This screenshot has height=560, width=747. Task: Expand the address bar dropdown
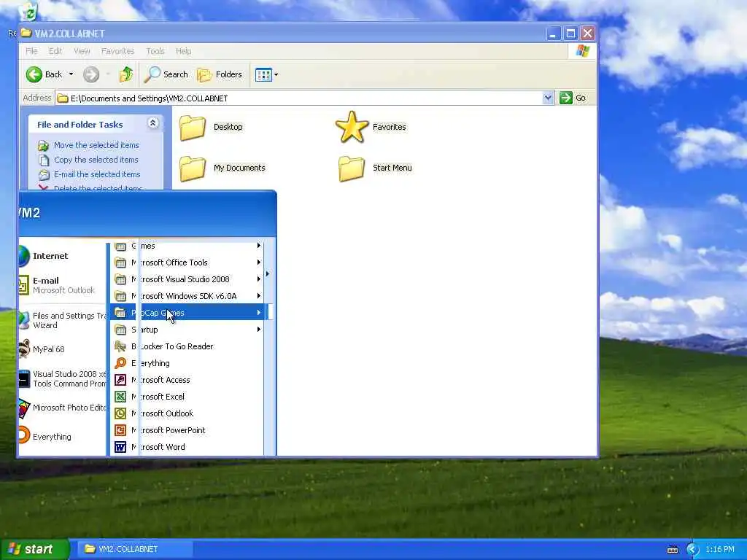coord(548,98)
